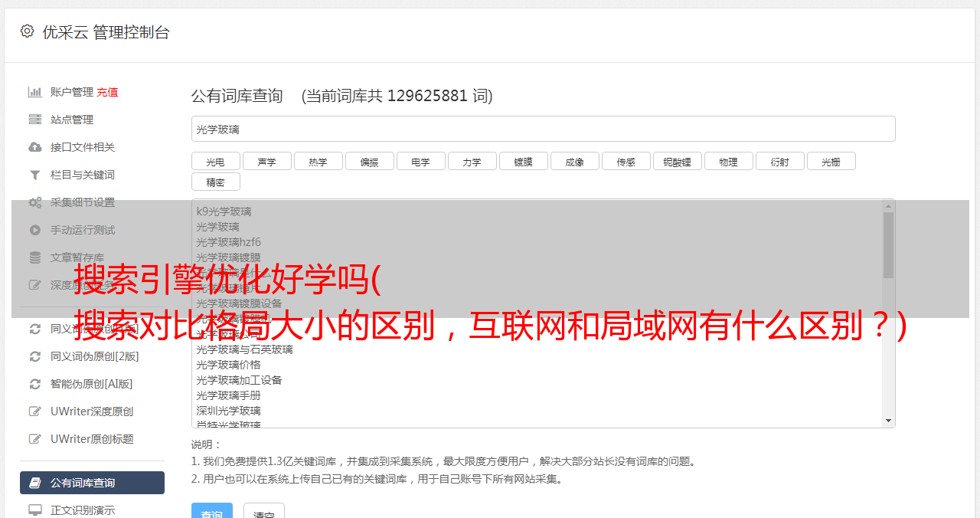Open 文章暂存库 via its database icon
980x518 pixels.
point(34,257)
